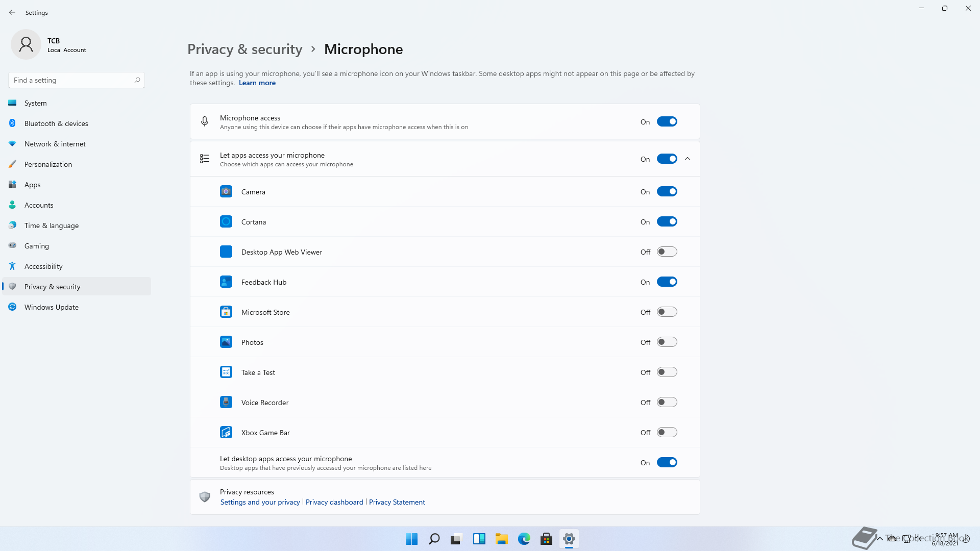
Task: Enable microphone for Take a Test
Action: tap(667, 372)
